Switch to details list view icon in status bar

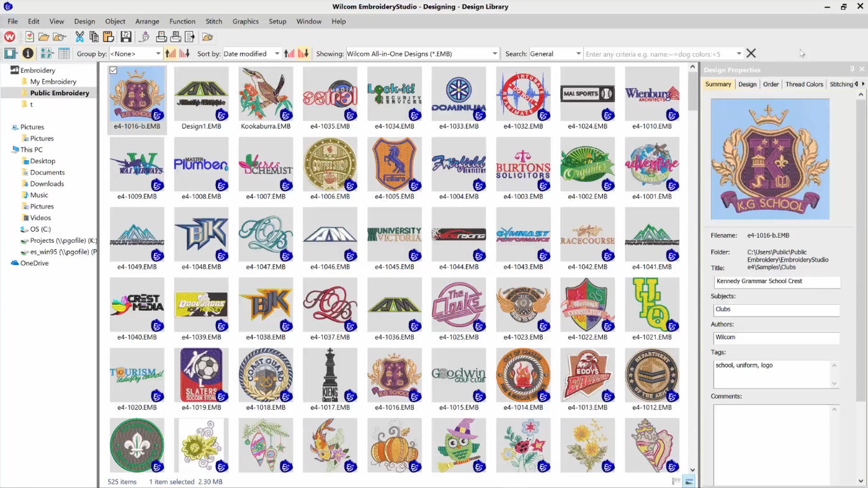click(x=676, y=482)
